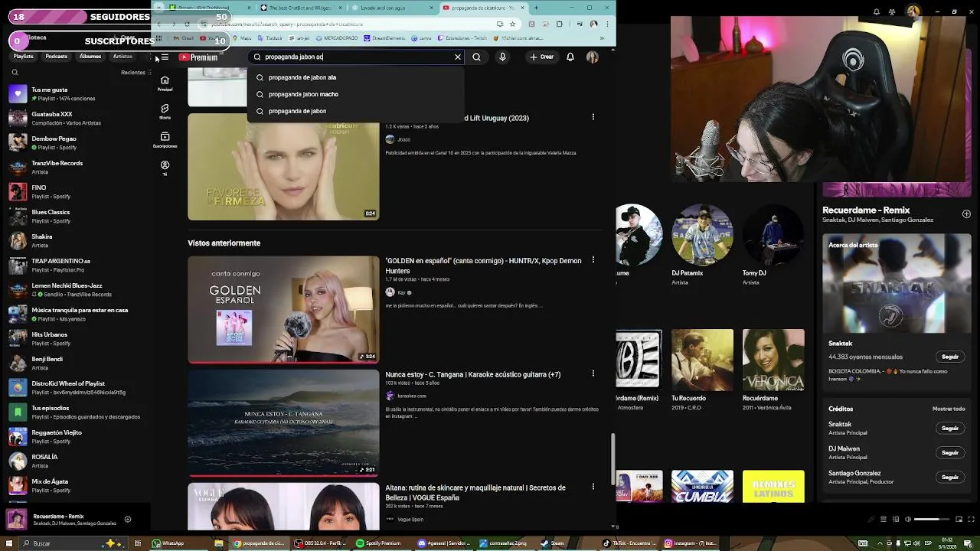This screenshot has width=980, height=551.
Task: Open the Vogue Spain channel link
Action: coord(410,520)
